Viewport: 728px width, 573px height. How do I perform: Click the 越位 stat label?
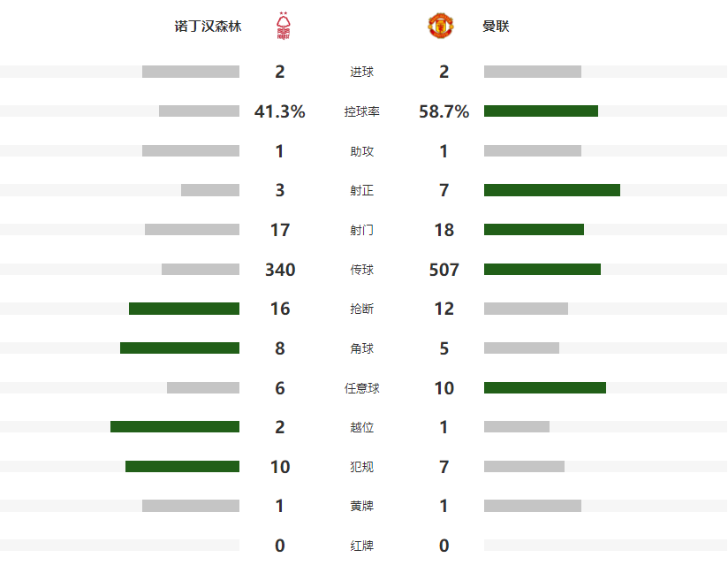[362, 427]
